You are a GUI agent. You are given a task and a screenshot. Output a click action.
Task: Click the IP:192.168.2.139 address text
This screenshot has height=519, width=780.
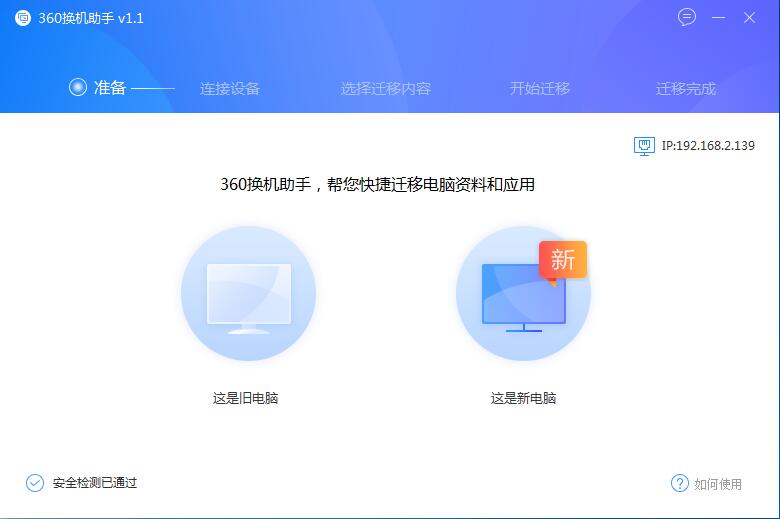point(708,146)
